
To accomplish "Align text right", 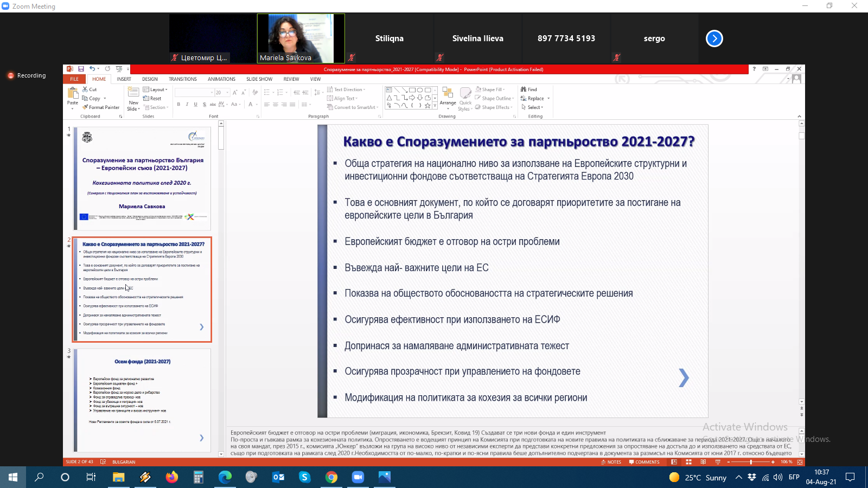I will [x=284, y=105].
